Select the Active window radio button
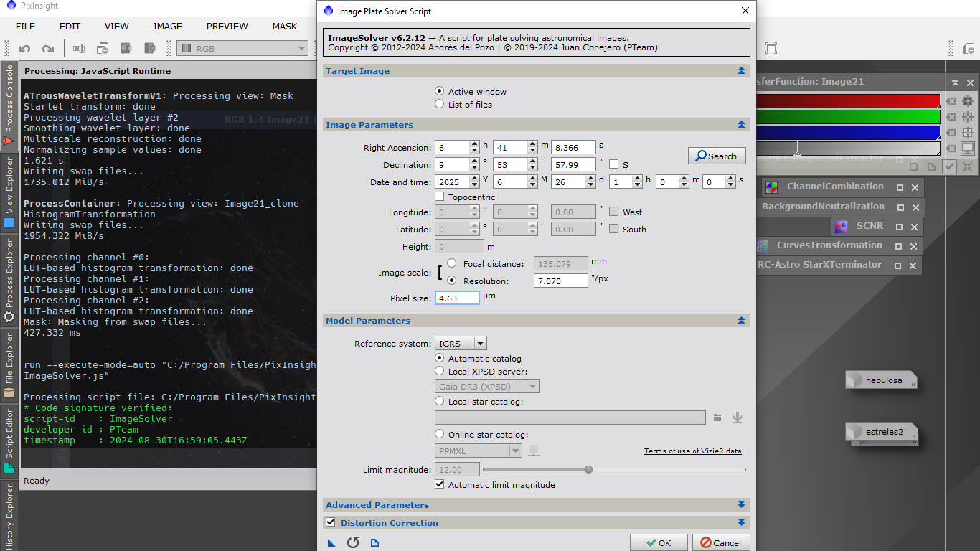The height and width of the screenshot is (551, 980). pos(440,92)
